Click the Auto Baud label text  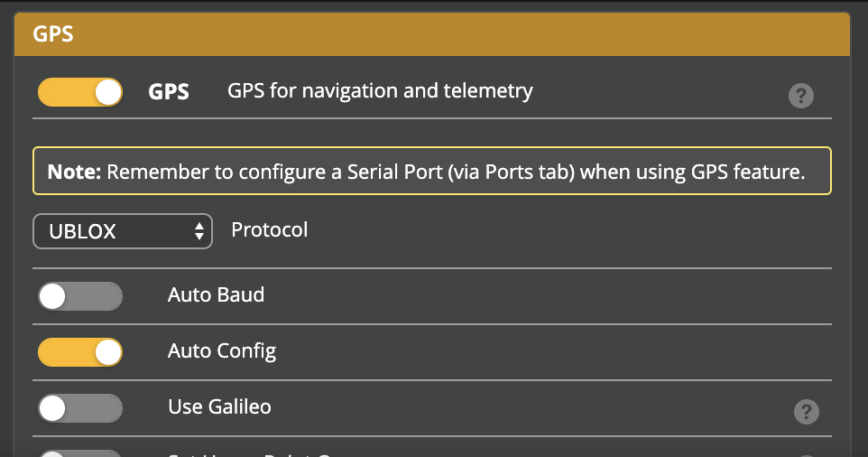216,295
